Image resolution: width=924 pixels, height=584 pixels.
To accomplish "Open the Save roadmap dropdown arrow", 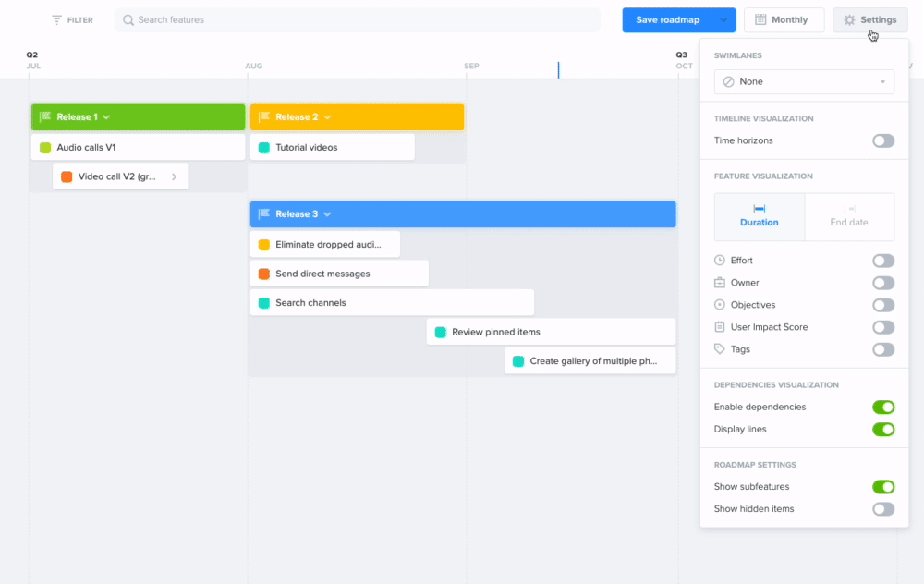I will pos(723,20).
